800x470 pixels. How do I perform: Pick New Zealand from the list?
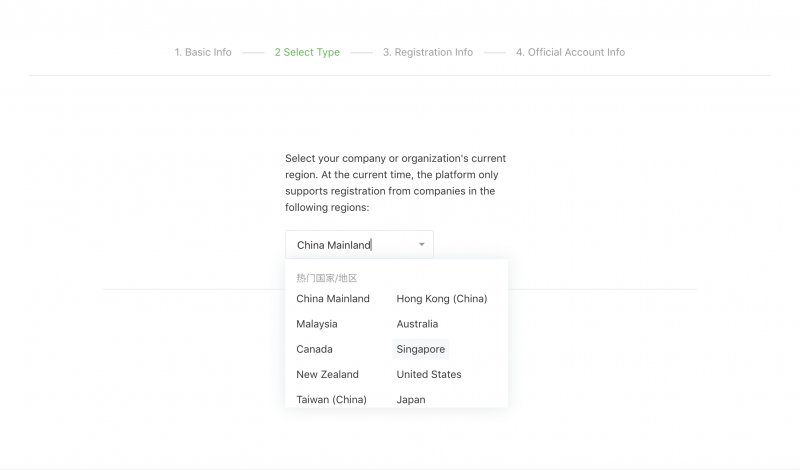click(x=328, y=374)
